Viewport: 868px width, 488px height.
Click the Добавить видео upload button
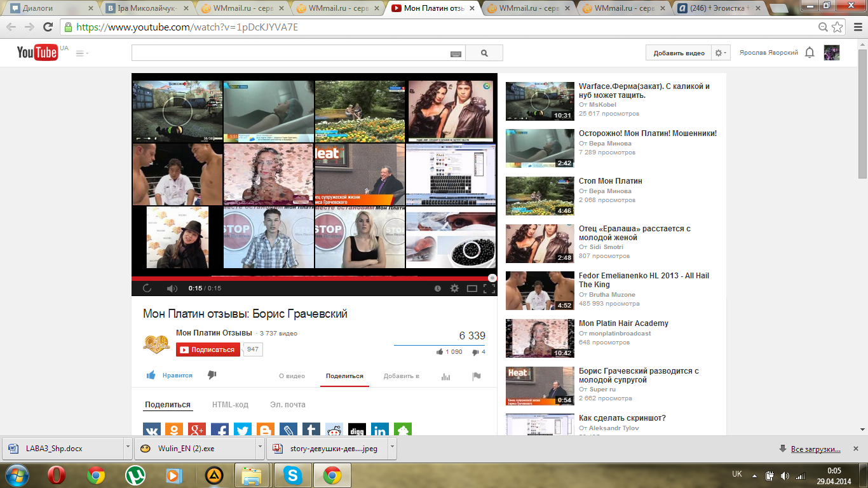(x=679, y=53)
